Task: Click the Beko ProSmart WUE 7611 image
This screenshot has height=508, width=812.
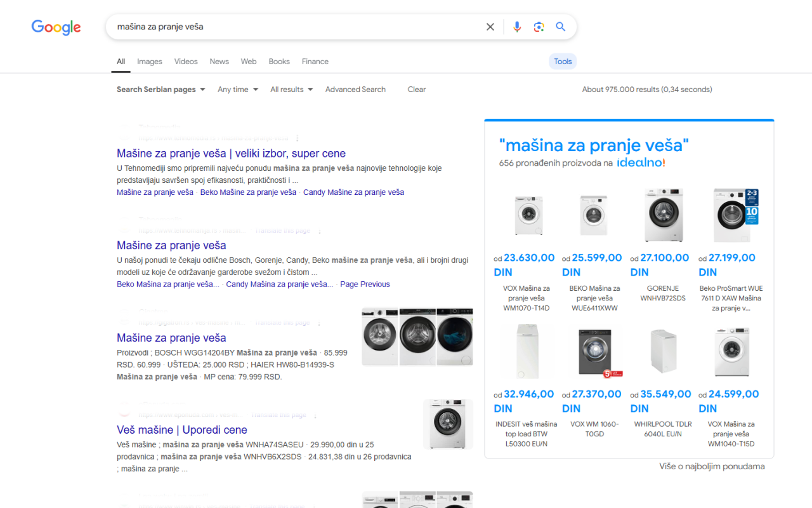Action: (735, 215)
